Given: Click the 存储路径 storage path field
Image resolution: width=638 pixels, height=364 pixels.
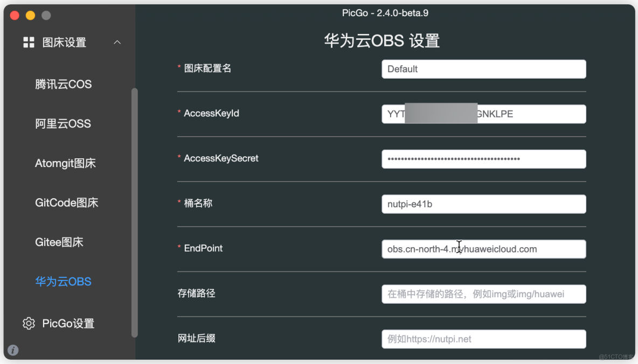Looking at the screenshot, I should (483, 293).
